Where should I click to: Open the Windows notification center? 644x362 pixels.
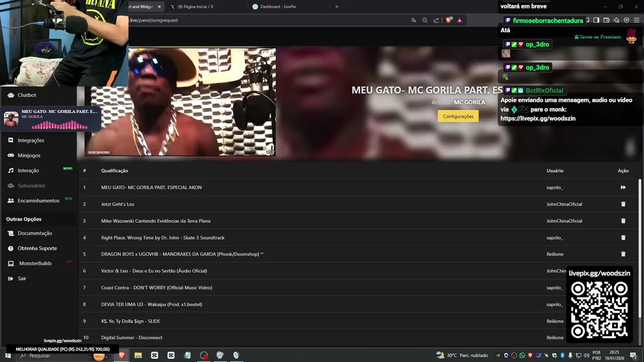click(633, 355)
